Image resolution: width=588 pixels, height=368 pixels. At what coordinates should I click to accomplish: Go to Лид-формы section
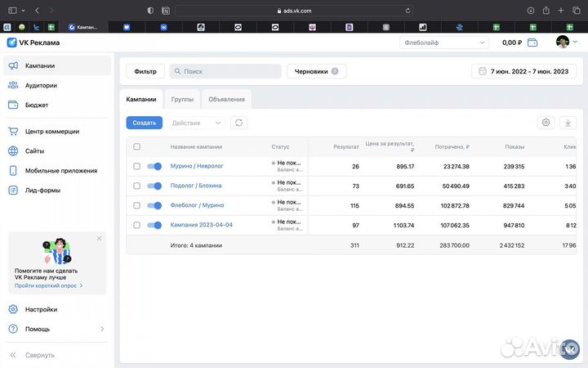(42, 191)
